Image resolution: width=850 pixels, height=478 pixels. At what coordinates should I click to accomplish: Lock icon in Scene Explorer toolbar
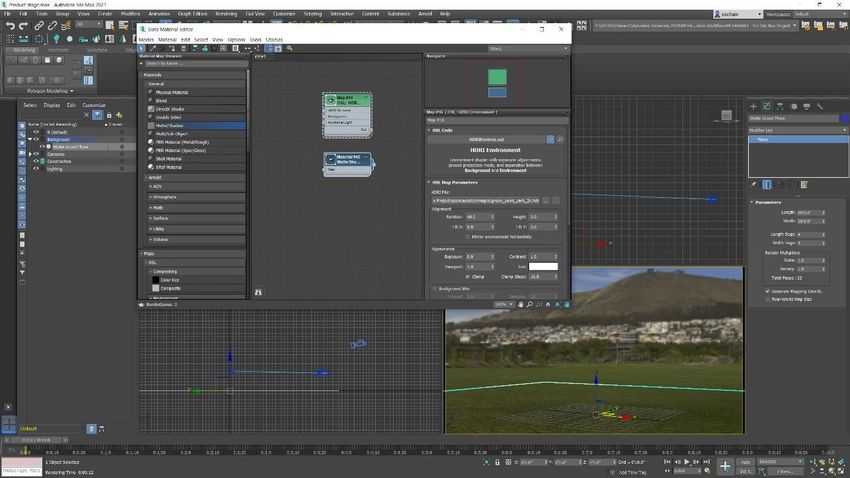109,115
